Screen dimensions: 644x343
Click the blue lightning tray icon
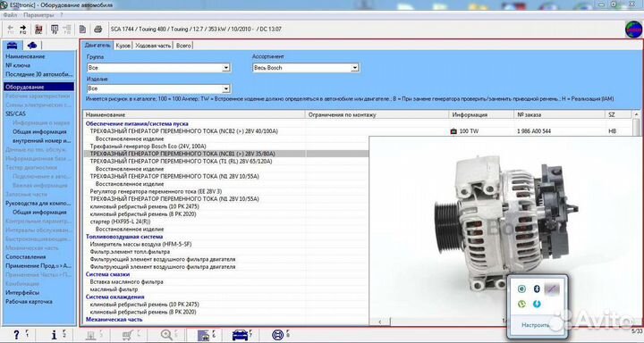point(537,304)
